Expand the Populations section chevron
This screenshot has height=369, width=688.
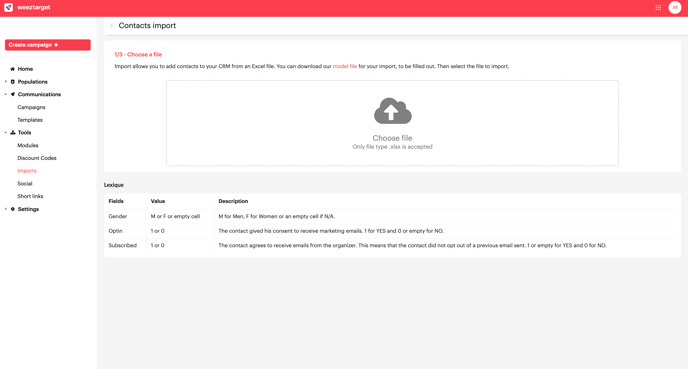coord(6,82)
